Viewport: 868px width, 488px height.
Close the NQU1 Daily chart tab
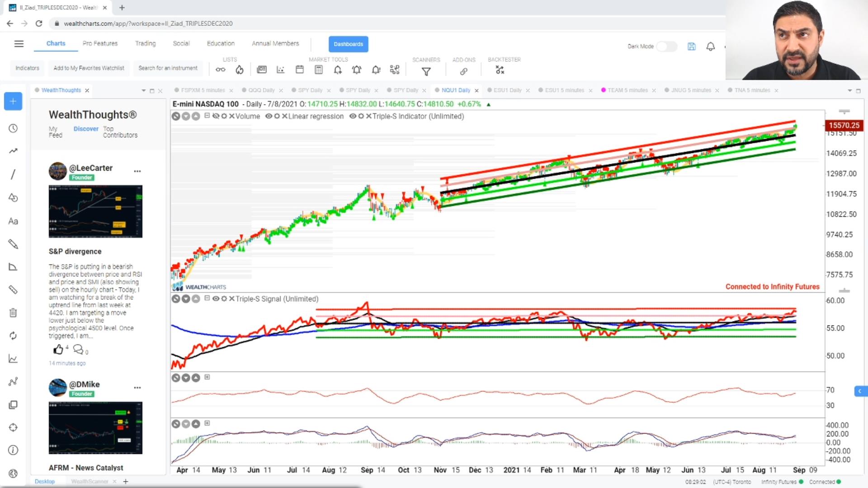pos(476,90)
